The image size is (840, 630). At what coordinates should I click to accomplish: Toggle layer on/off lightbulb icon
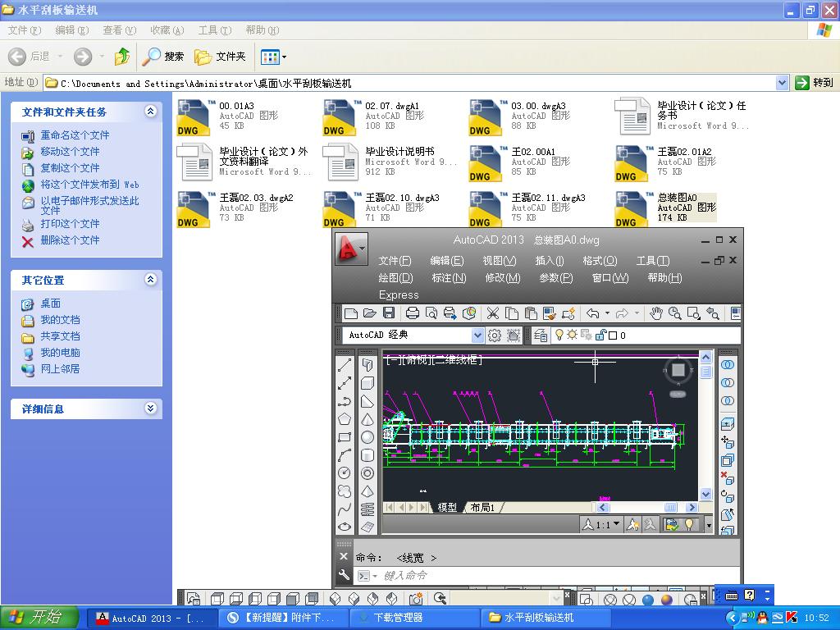click(559, 335)
